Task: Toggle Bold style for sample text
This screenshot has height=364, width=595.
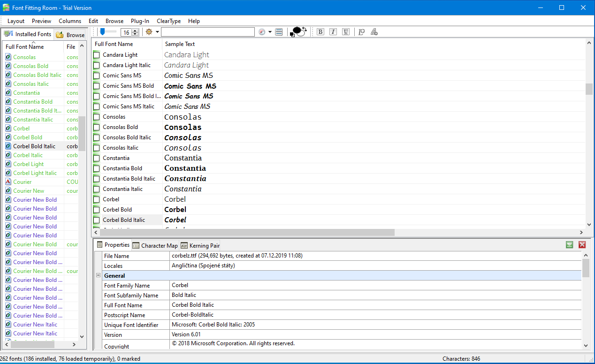Action: 320,32
